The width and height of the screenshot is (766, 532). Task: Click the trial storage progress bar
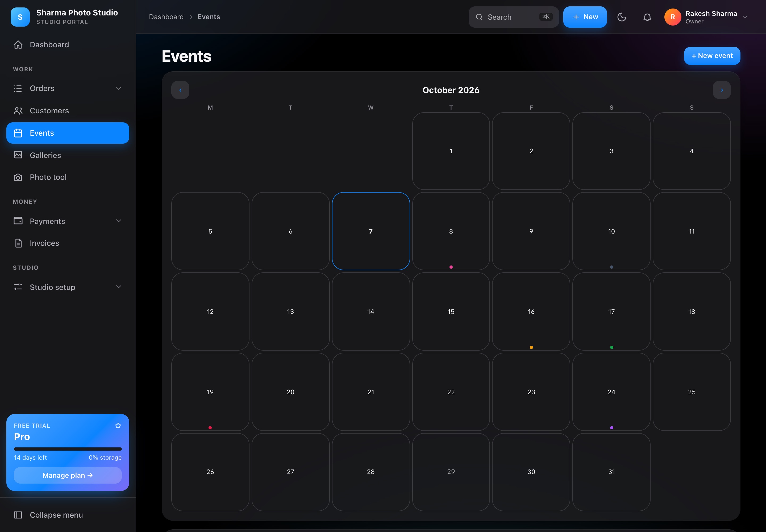tap(68, 449)
